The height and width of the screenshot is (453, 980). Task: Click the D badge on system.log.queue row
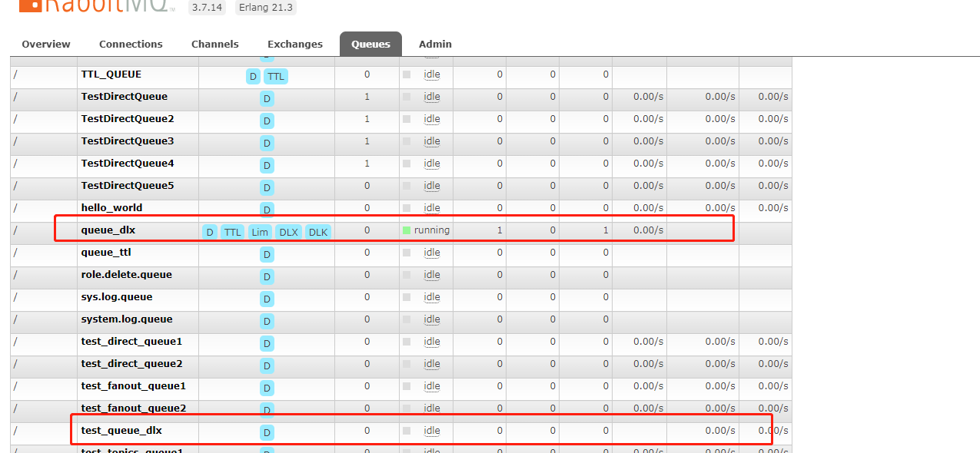267,322
